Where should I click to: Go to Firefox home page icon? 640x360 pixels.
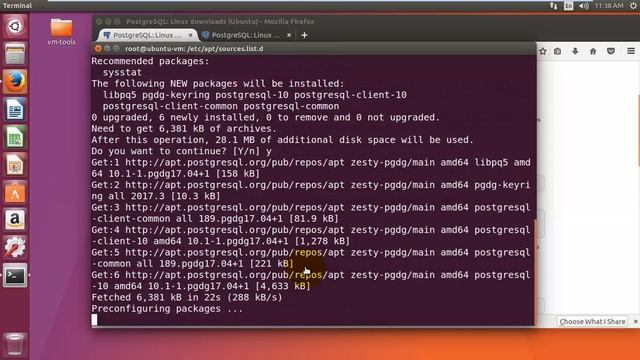pyautogui.click(x=593, y=51)
